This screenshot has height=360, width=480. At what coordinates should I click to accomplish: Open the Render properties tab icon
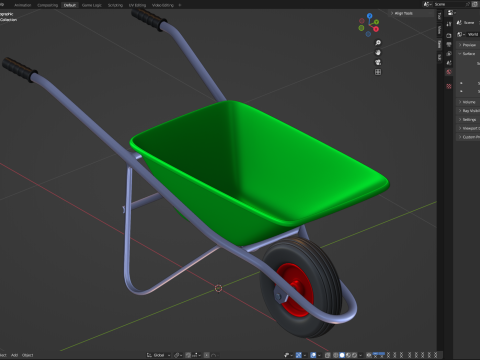(449, 36)
